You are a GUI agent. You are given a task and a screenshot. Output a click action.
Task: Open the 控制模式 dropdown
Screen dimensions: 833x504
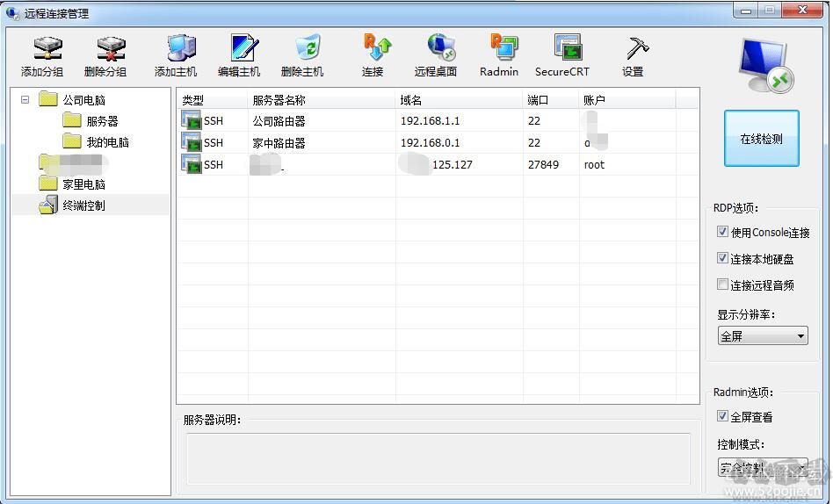pyautogui.click(x=763, y=468)
